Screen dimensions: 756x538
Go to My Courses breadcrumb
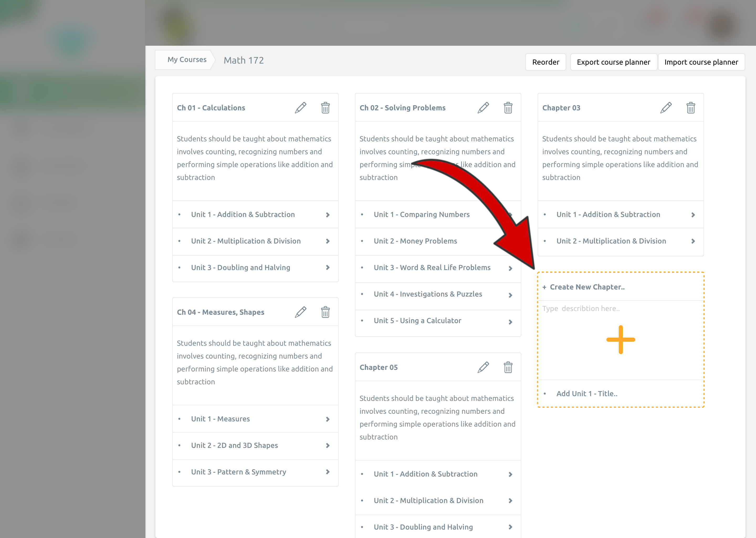(x=187, y=60)
